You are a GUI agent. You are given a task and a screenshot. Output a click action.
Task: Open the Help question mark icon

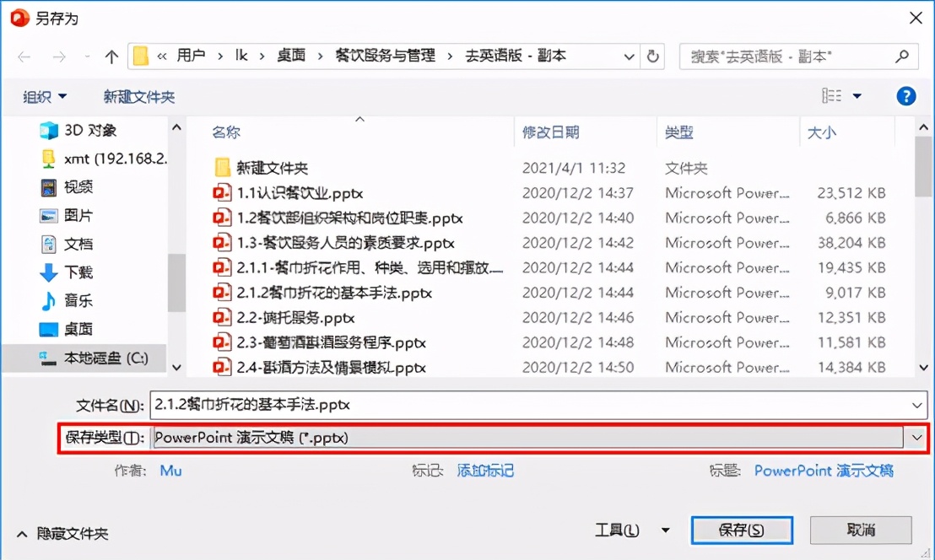905,96
